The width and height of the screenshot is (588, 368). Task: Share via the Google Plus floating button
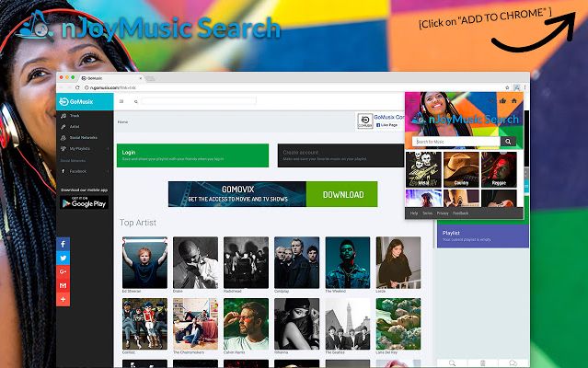63,271
